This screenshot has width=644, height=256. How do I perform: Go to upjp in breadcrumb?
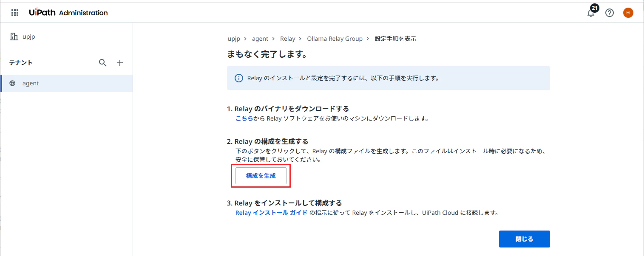point(234,39)
